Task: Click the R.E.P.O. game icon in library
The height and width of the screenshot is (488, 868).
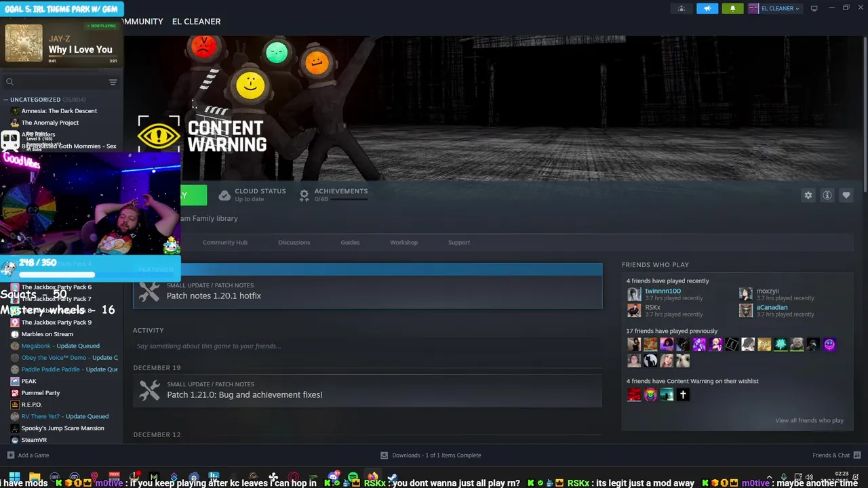Action: tap(15, 405)
